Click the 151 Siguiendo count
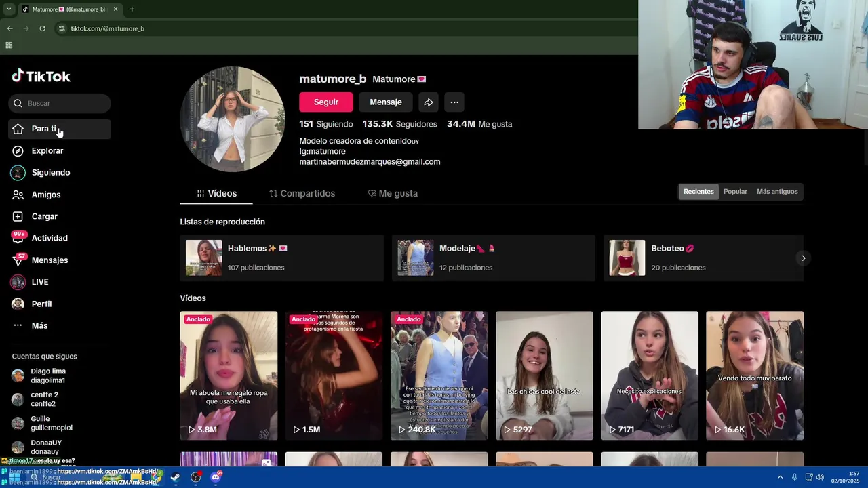Screen dimensions: 868x488 pos(326,124)
